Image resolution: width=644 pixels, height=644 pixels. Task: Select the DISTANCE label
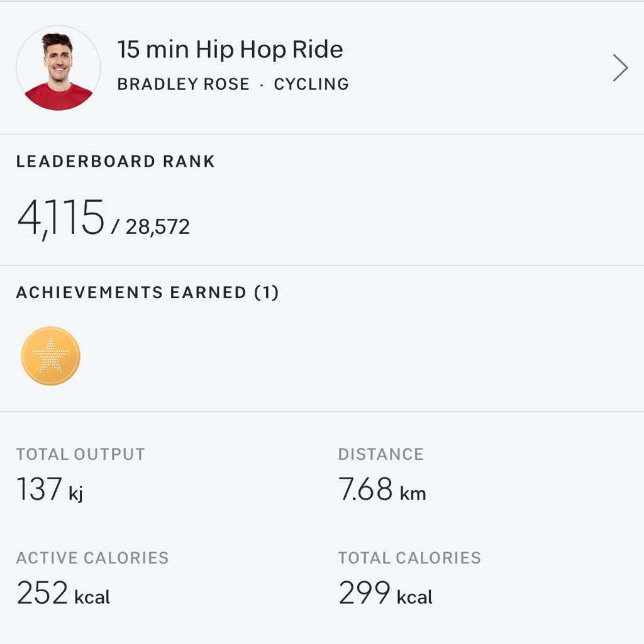pyautogui.click(x=380, y=454)
